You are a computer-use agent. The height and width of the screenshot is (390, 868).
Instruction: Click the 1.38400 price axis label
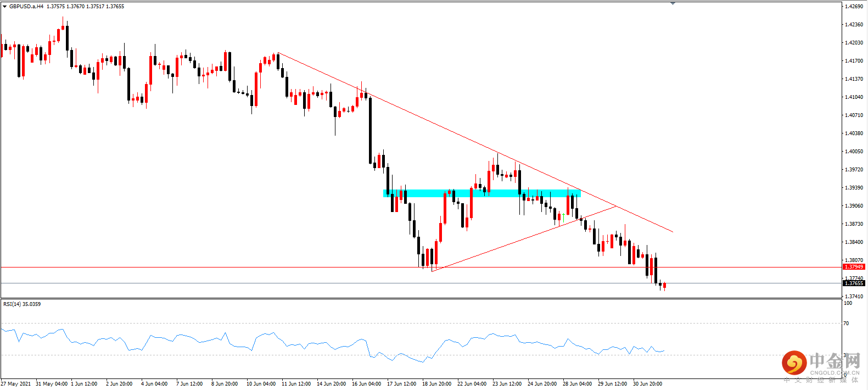coord(854,242)
